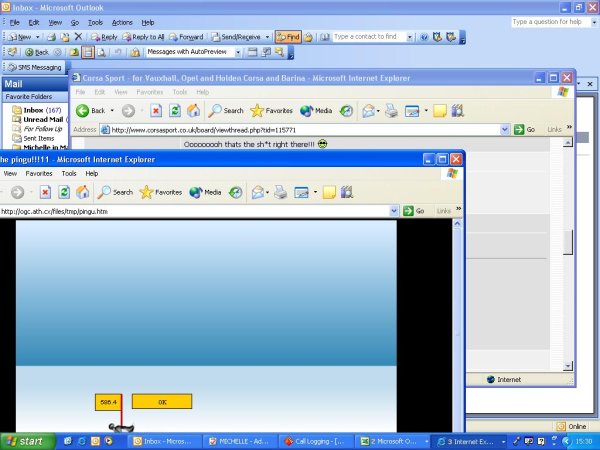Click Forward in Outlook toolbar
This screenshot has height=450, width=600.
(x=186, y=37)
